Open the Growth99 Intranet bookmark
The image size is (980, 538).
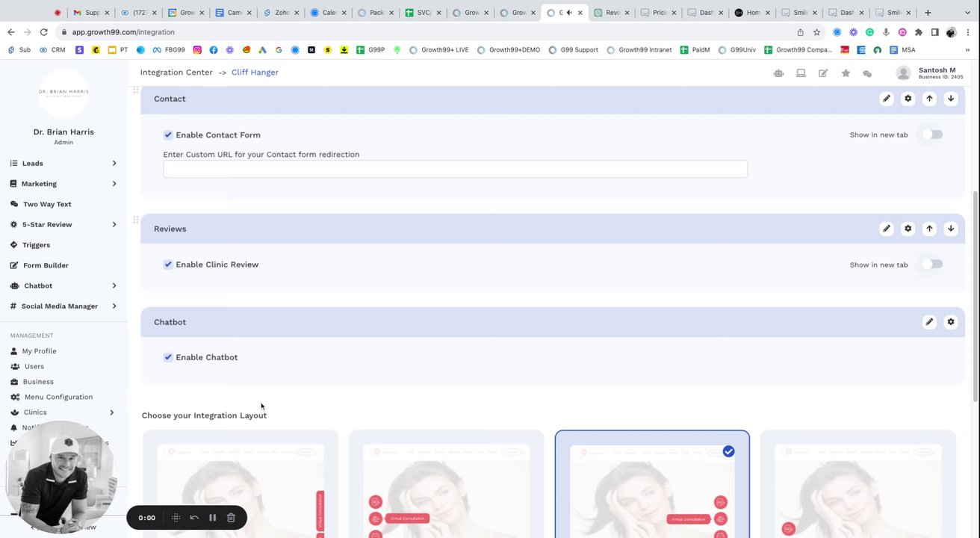[639, 50]
